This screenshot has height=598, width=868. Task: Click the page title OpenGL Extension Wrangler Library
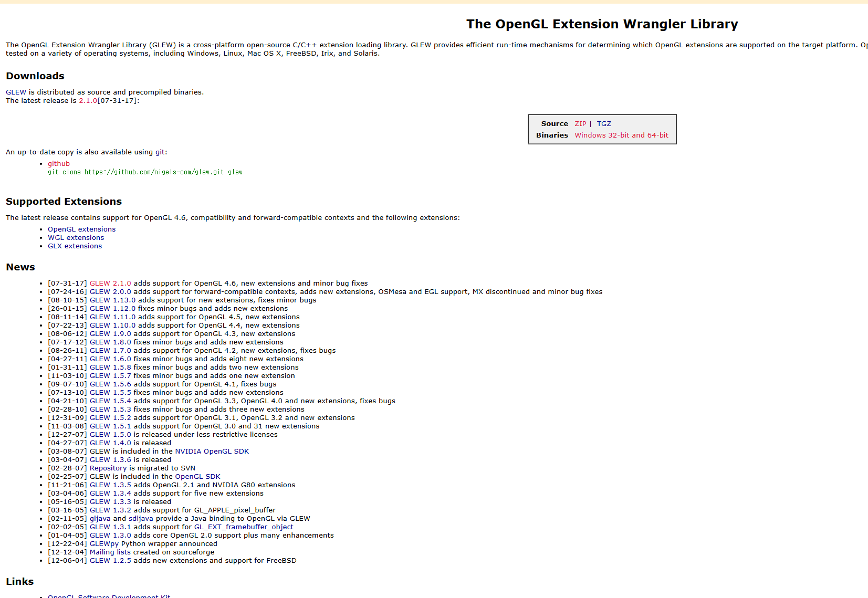pos(602,24)
